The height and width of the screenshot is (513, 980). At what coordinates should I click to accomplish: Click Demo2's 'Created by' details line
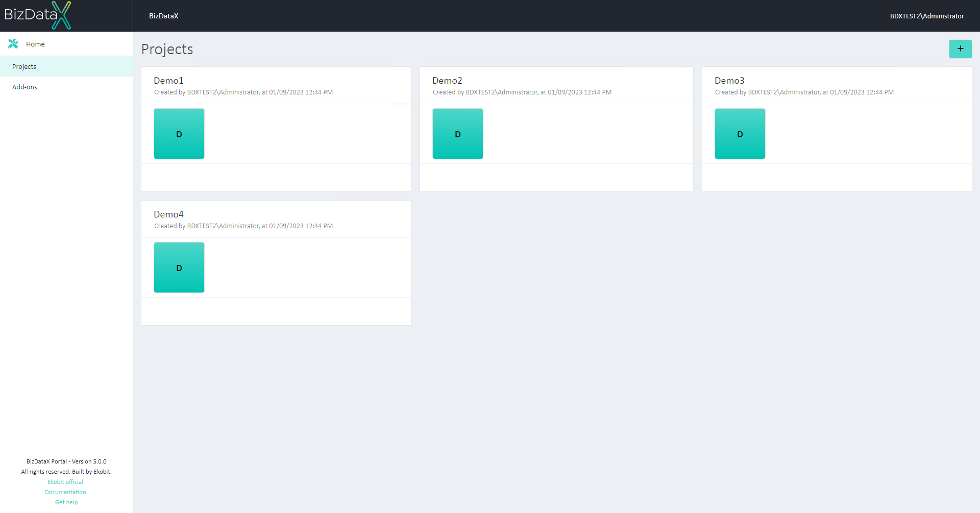coord(522,92)
